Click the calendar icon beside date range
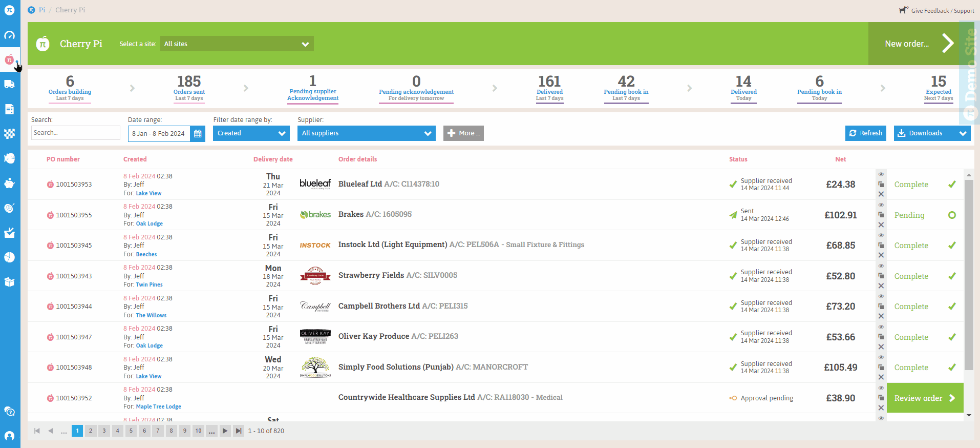Image resolution: width=980 pixels, height=448 pixels. pyautogui.click(x=198, y=133)
